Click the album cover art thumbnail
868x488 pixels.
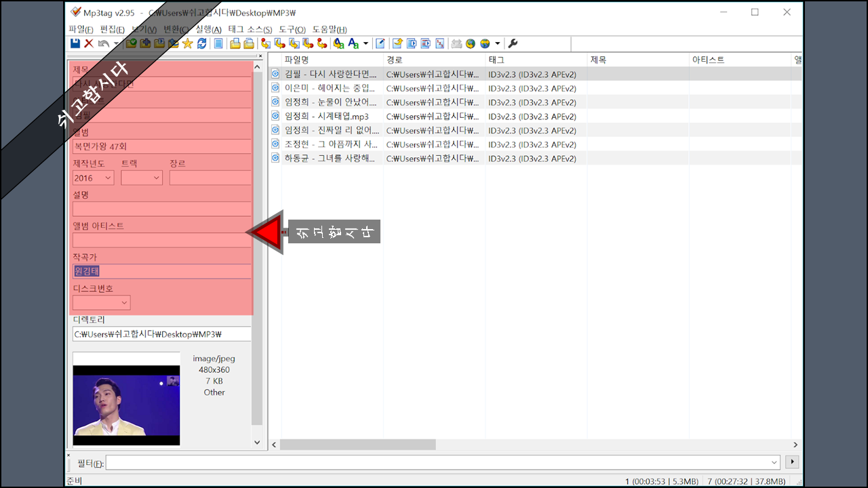pos(126,399)
